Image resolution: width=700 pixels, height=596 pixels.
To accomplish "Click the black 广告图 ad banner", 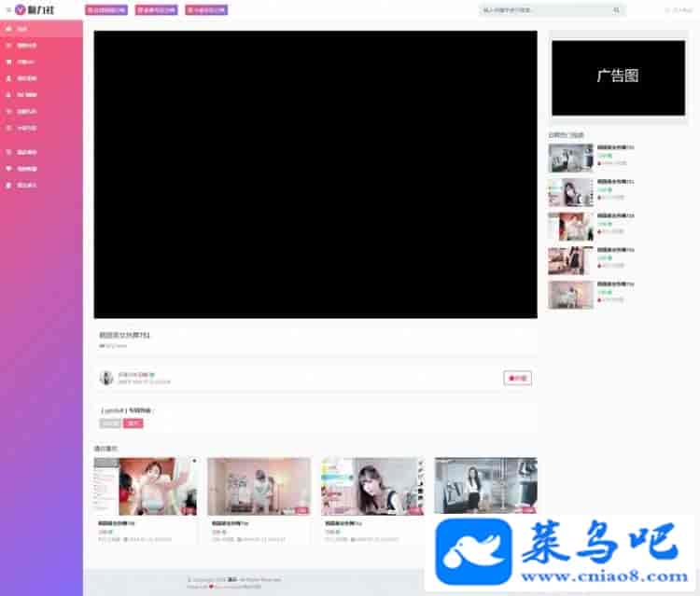I will pyautogui.click(x=618, y=77).
